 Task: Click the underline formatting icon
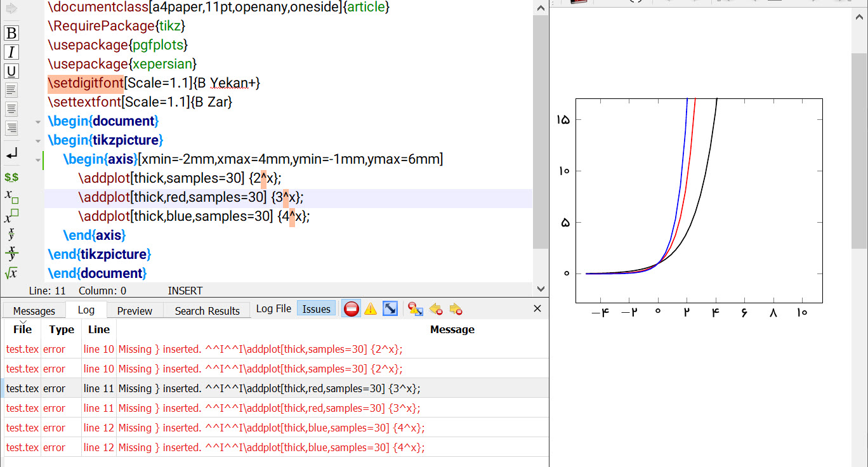click(11, 71)
